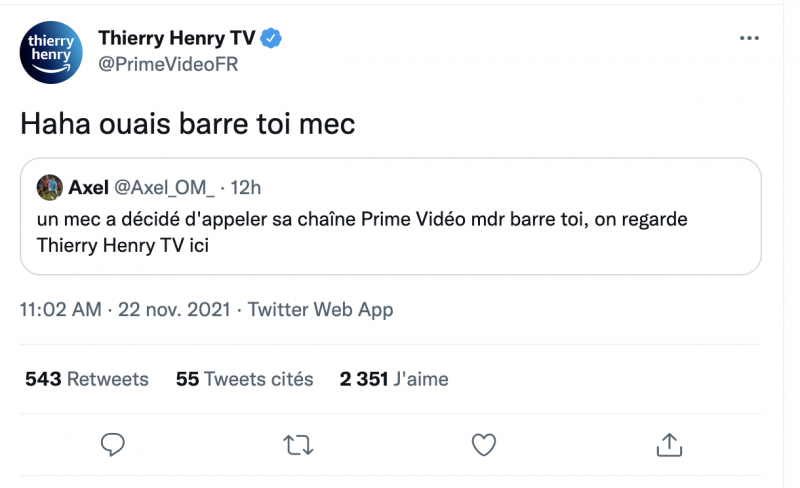Image resolution: width=800 pixels, height=488 pixels.
Task: Open the three-dot more options menu
Action: [749, 38]
